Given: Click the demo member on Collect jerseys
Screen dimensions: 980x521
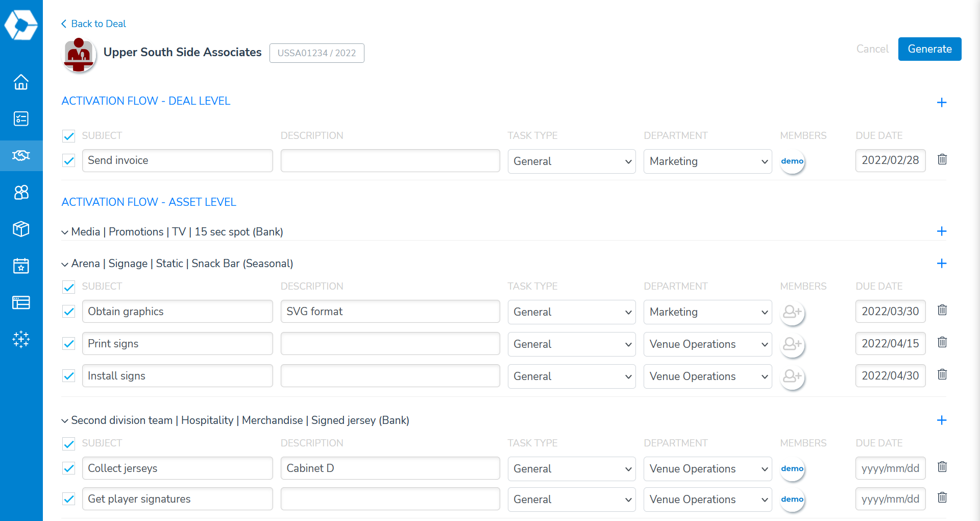Looking at the screenshot, I should (x=792, y=469).
